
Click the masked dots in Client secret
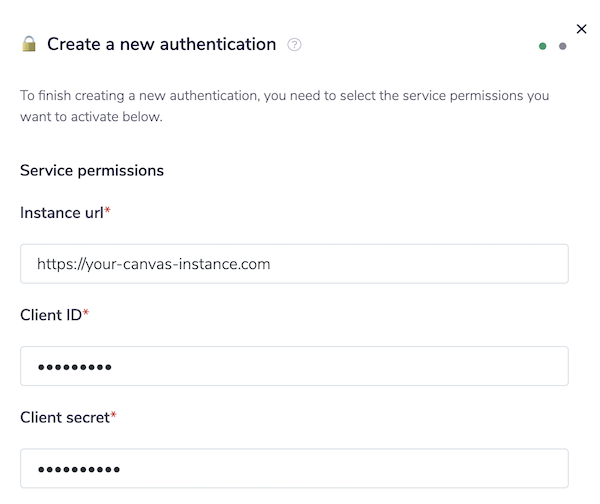click(78, 469)
